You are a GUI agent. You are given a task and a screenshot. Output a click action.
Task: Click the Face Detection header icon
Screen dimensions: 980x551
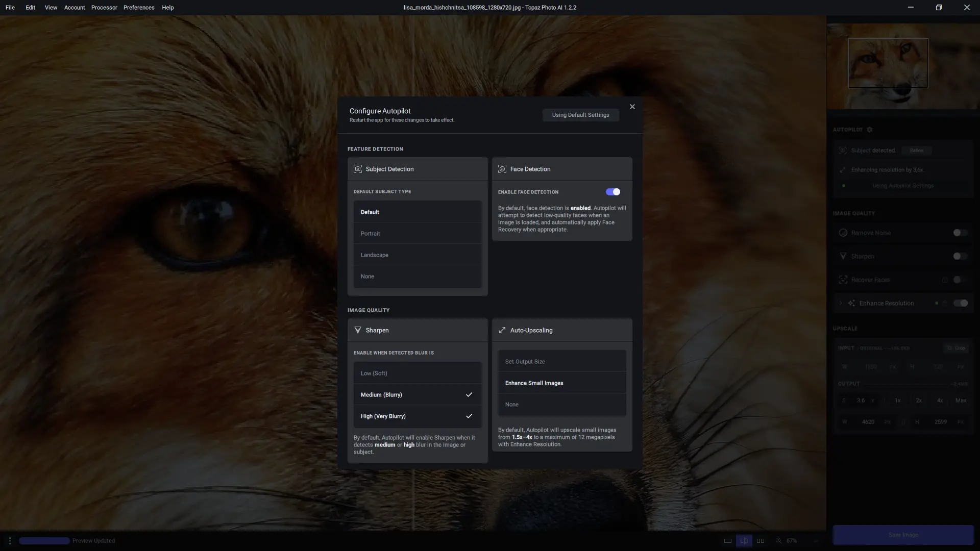pos(502,169)
